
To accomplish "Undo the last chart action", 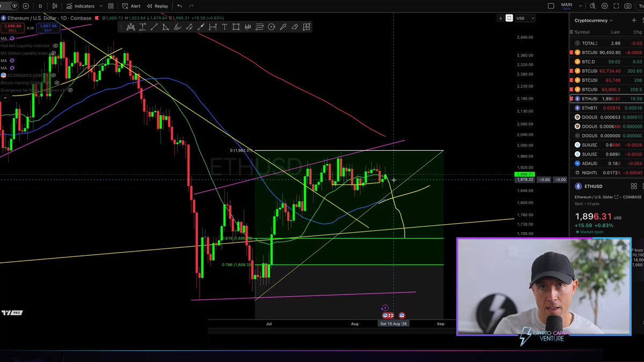I will pos(180,6).
